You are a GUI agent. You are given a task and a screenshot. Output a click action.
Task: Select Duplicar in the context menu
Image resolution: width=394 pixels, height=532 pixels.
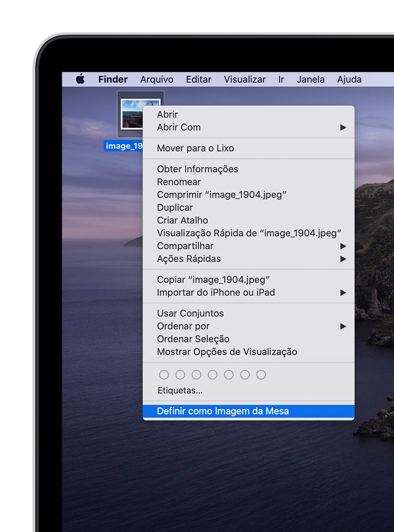coord(175,207)
